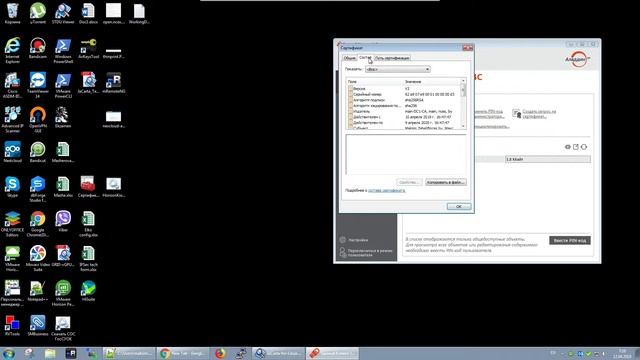Image resolution: width=640 pixels, height=360 pixels.
Task: Open the HiSuite desktop shortcut
Action: pos(88,291)
